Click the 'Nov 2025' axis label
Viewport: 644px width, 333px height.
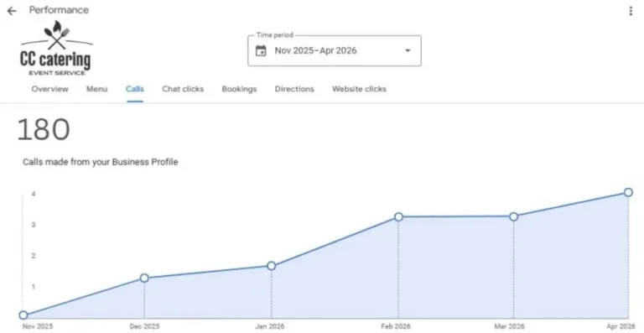pos(38,327)
